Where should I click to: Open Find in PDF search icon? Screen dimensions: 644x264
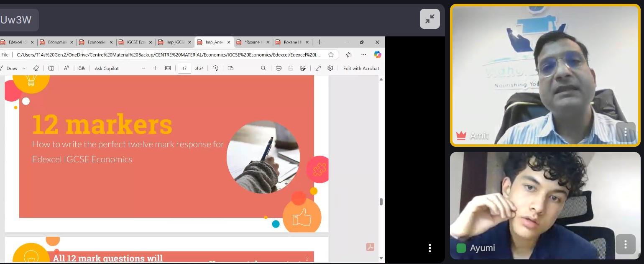pyautogui.click(x=263, y=68)
